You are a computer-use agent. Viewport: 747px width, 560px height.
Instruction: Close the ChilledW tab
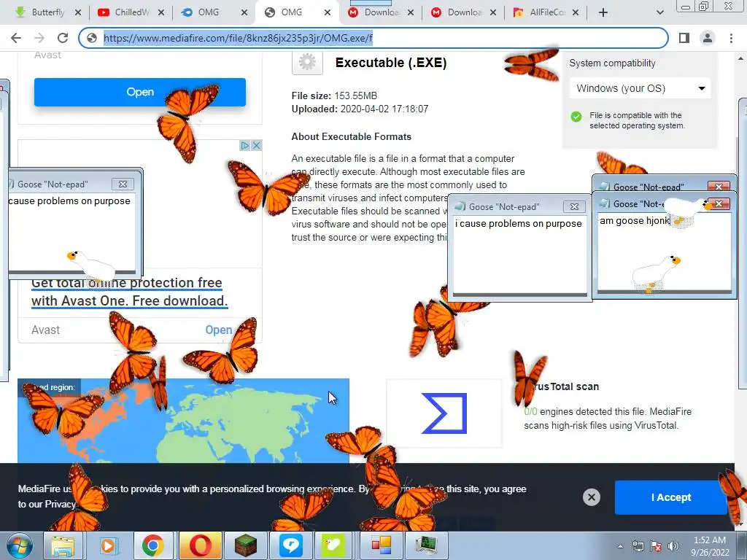pos(161,12)
